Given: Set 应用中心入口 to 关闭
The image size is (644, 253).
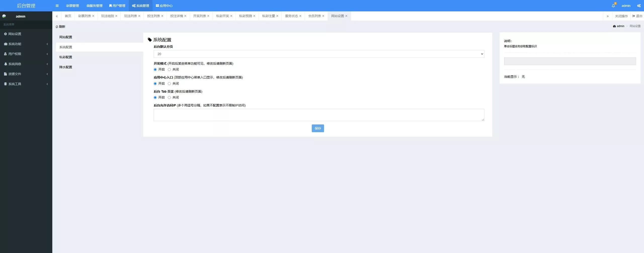Looking at the screenshot, I should click(x=169, y=84).
